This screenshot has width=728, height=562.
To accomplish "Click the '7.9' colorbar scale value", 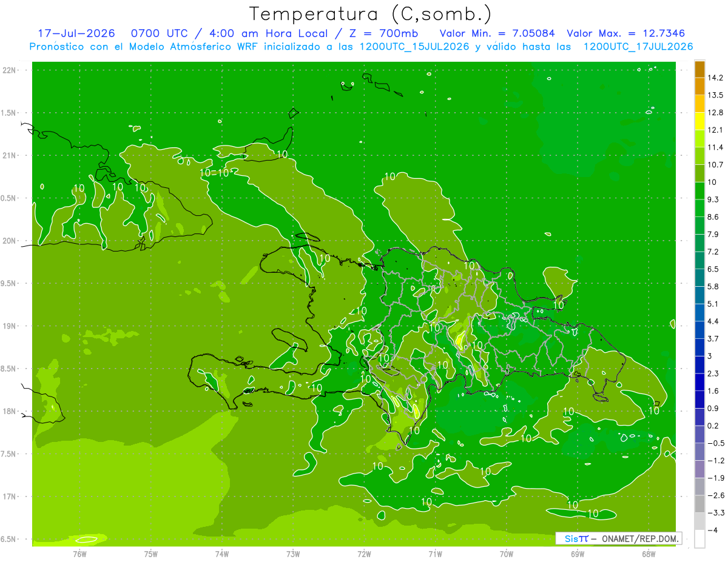I will (713, 234).
